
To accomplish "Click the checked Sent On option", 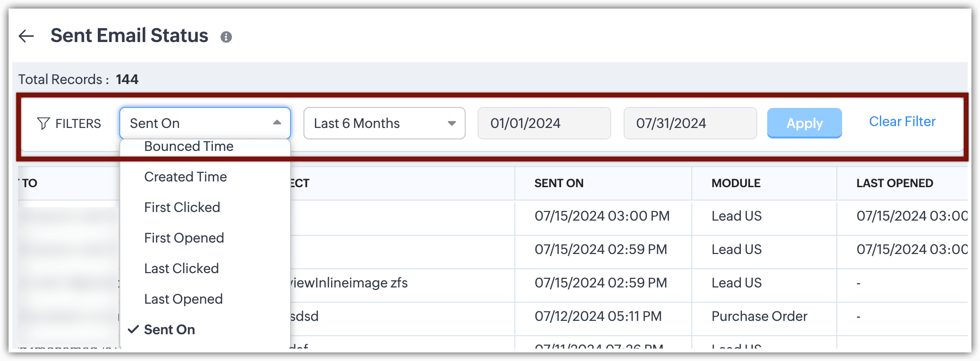I will 170,329.
